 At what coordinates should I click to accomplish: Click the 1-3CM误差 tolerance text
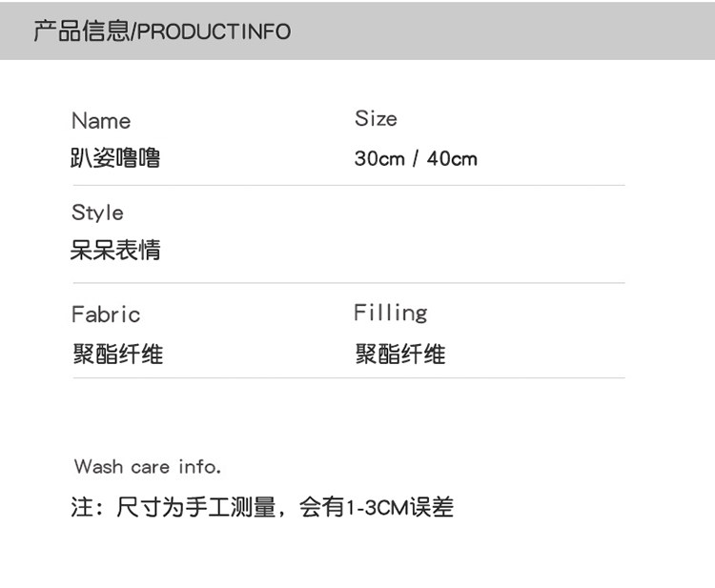point(398,507)
